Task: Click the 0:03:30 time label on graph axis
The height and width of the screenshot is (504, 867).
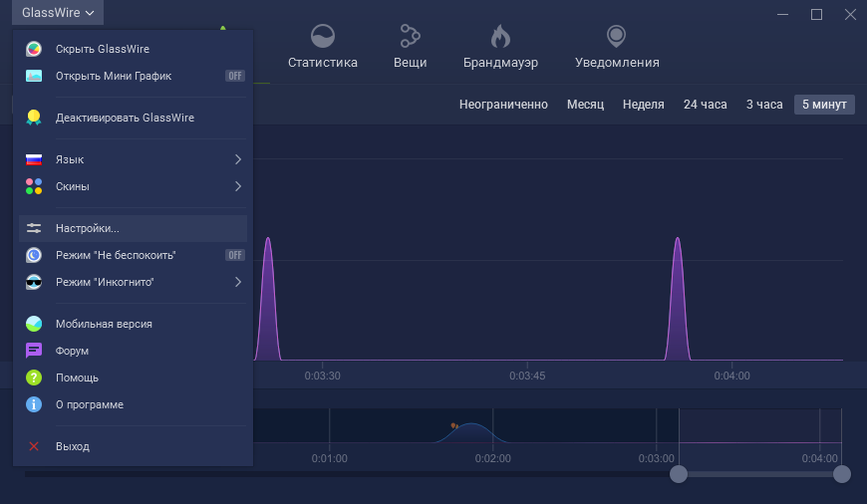Action: (x=322, y=376)
